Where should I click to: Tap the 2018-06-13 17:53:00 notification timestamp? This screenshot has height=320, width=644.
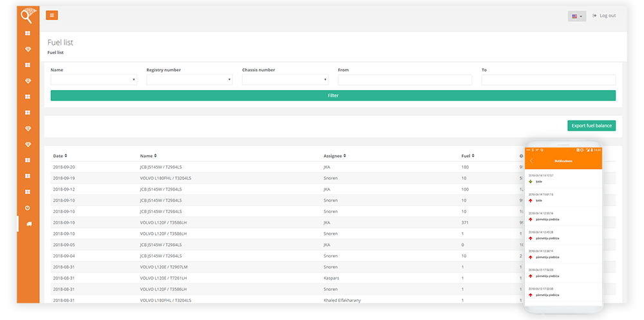tap(540, 289)
